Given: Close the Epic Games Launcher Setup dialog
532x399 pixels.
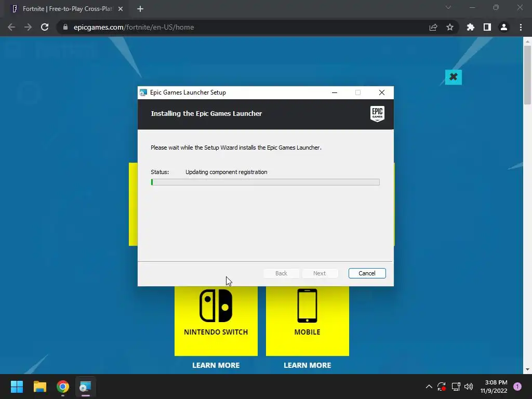Looking at the screenshot, I should 382,92.
